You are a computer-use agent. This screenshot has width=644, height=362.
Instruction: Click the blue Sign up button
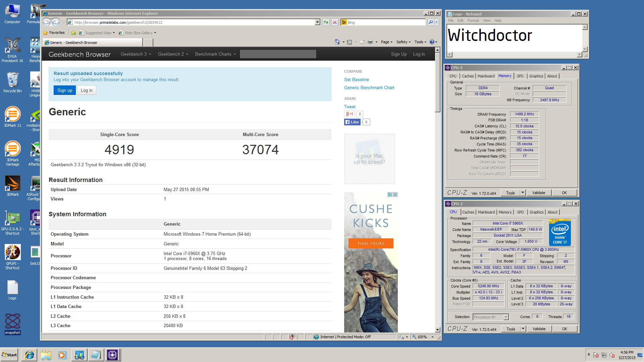tap(65, 90)
